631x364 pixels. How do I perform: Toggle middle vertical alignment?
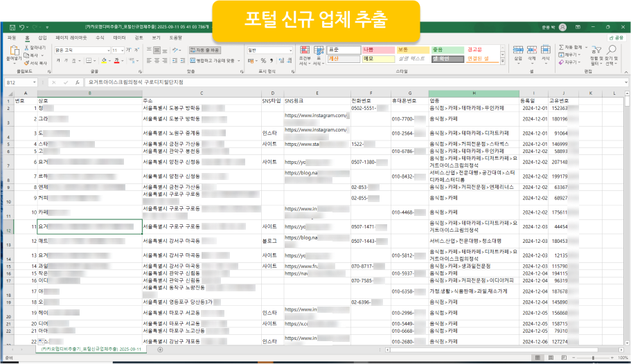159,51
